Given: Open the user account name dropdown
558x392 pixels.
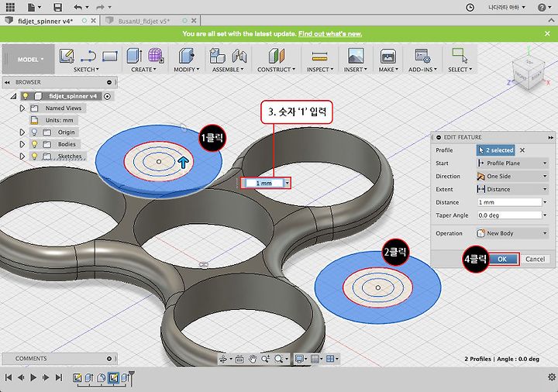Looking at the screenshot, I should 507,7.
